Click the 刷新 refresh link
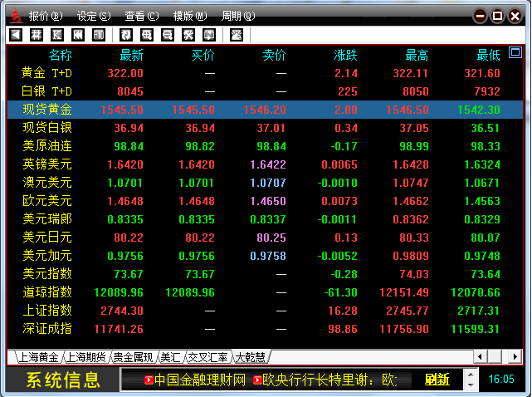Viewport: 532px width, 397px height. [437, 380]
